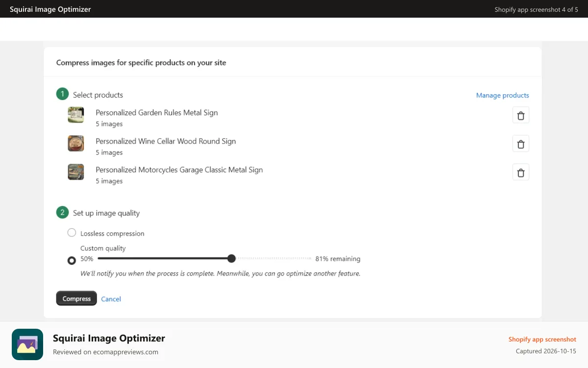Viewport: 588px width, 368px height.
Task: Click '5 images' under Motorcycles Garage sign
Action: tap(109, 181)
